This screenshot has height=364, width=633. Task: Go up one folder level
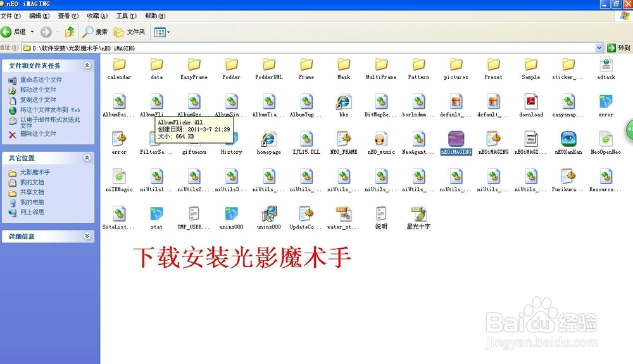click(x=70, y=32)
